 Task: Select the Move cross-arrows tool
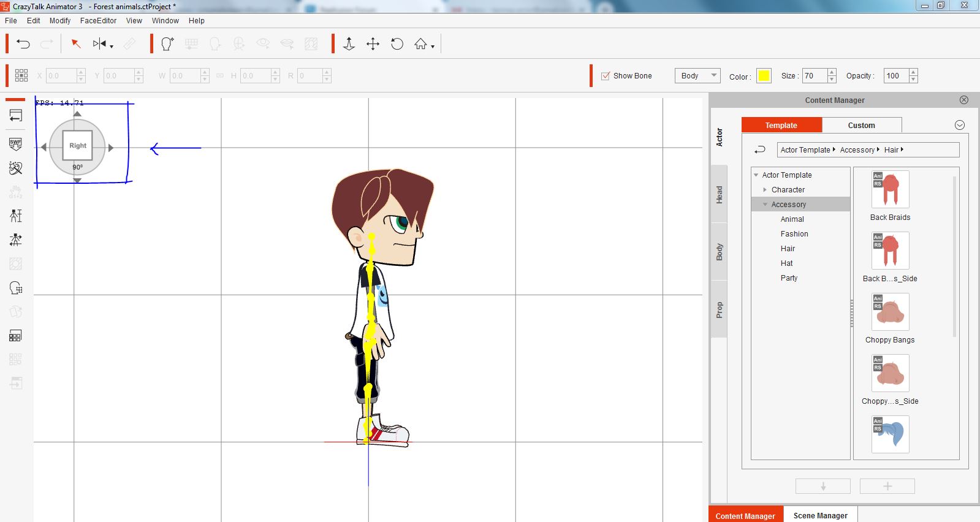coord(373,44)
